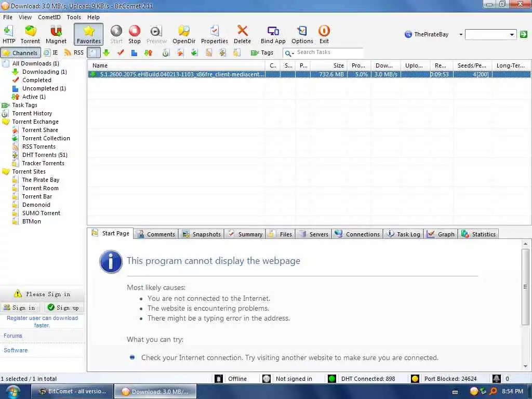Switch to the Connections tab
Screen dimensions: 532x399
(x=357, y=234)
